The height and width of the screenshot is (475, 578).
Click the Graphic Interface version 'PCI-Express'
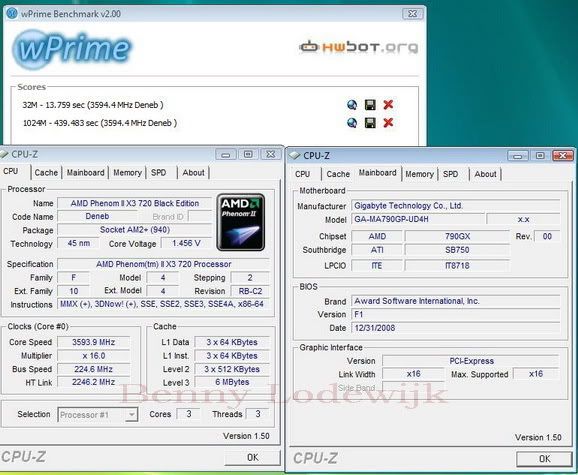tap(471, 361)
